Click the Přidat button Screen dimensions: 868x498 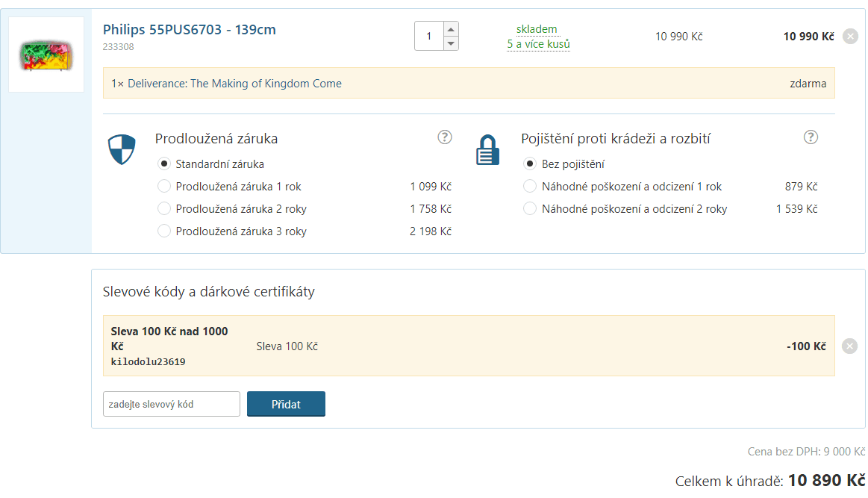(x=286, y=405)
